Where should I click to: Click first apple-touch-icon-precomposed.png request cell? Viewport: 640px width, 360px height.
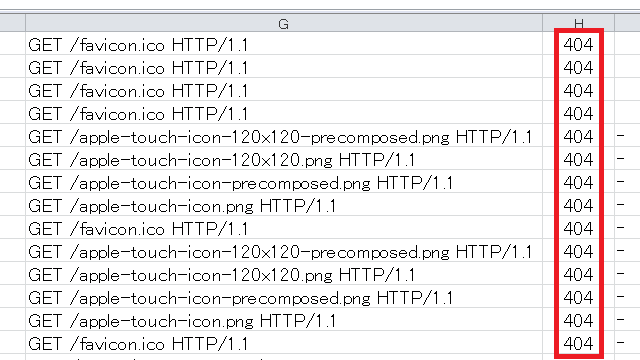point(284,182)
